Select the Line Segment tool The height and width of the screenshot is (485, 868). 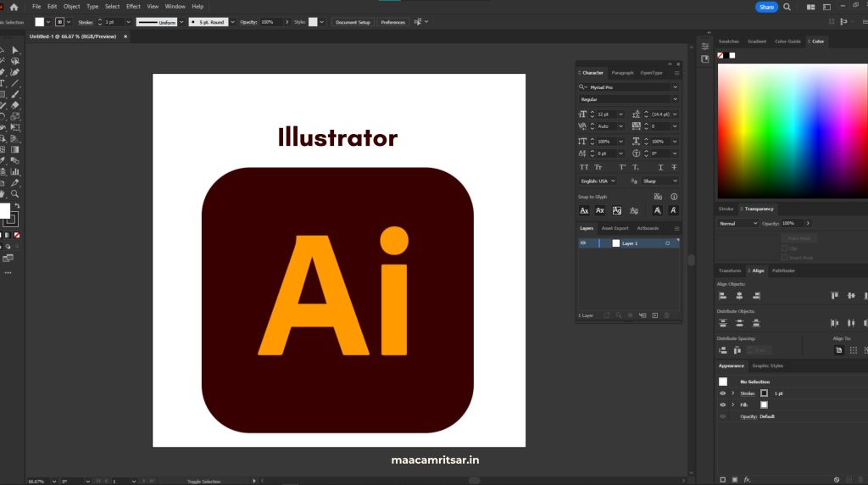coord(15,84)
